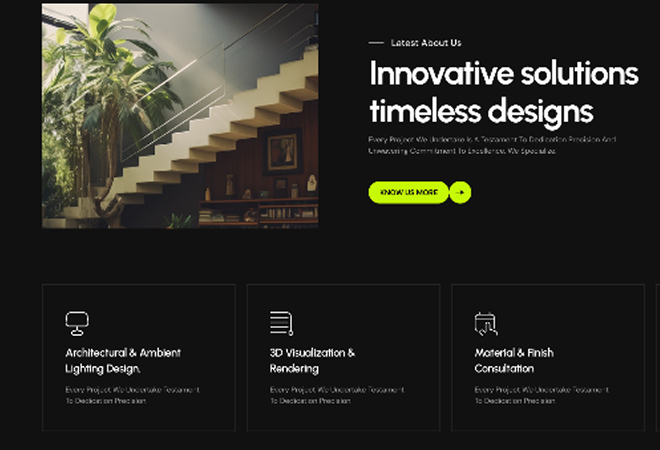
Task: Open the Material & Finish Consultation title
Action: tap(514, 361)
